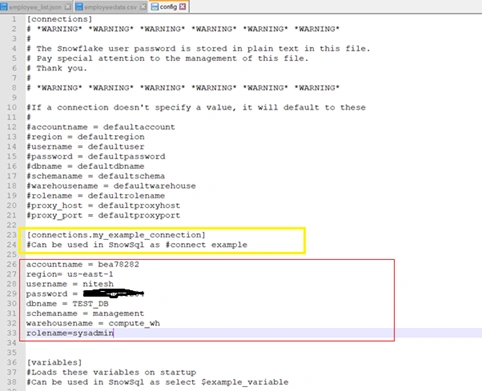Close the config tab
Image resolution: width=482 pixels, height=391 pixels.
pos(183,7)
